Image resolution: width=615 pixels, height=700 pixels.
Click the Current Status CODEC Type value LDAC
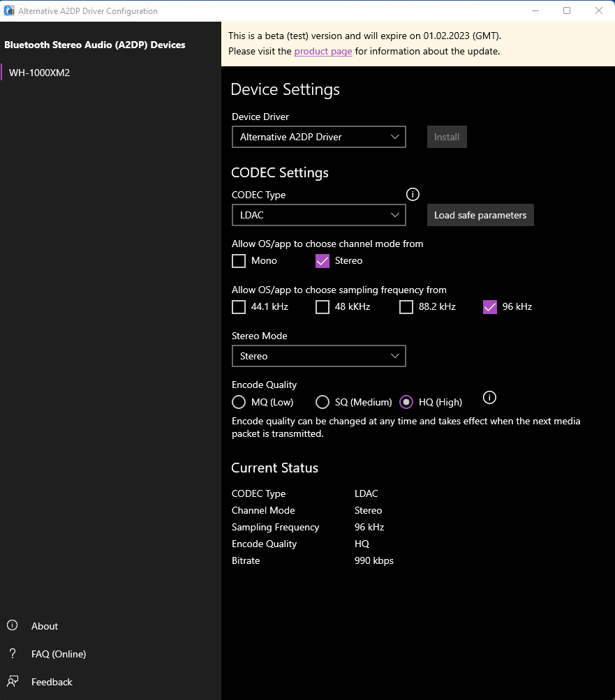(x=366, y=493)
